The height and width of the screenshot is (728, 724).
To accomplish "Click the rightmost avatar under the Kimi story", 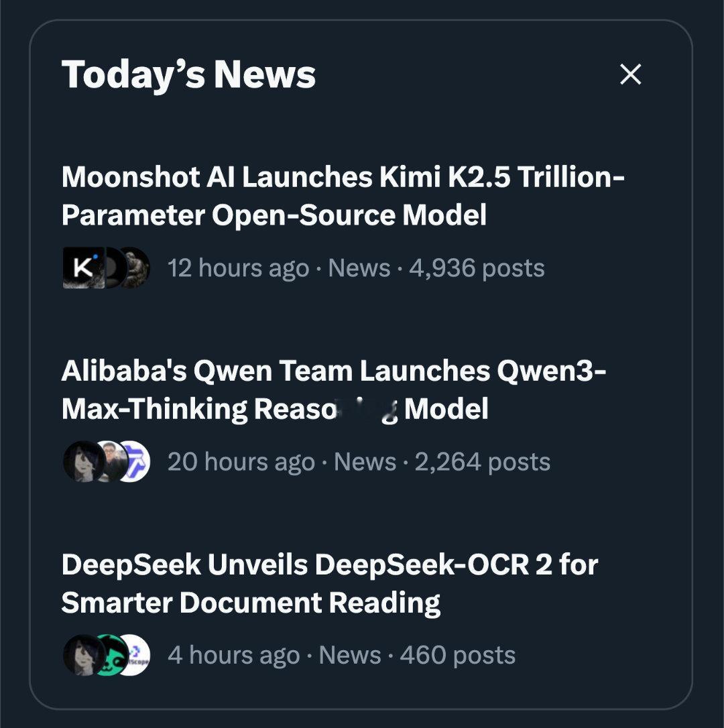I will [x=135, y=268].
